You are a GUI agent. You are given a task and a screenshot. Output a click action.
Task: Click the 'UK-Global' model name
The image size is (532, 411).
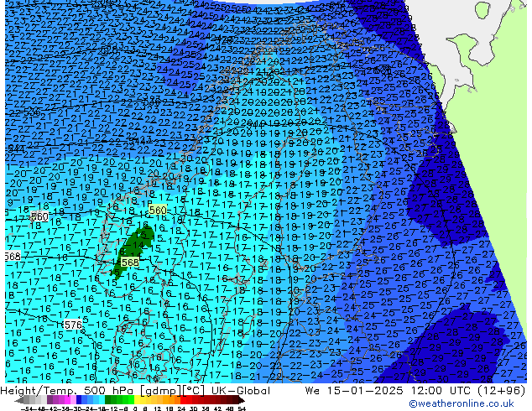tap(241, 391)
